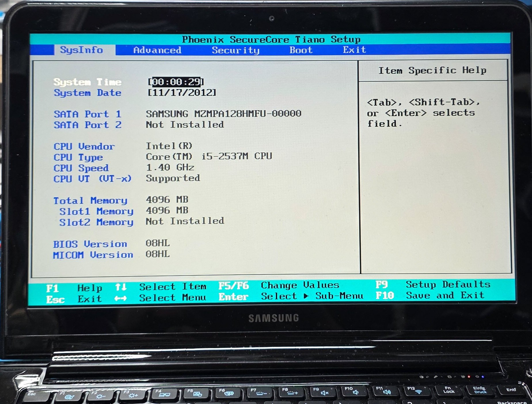Switch to the Advanced tab
The width and height of the screenshot is (532, 404).
[157, 50]
